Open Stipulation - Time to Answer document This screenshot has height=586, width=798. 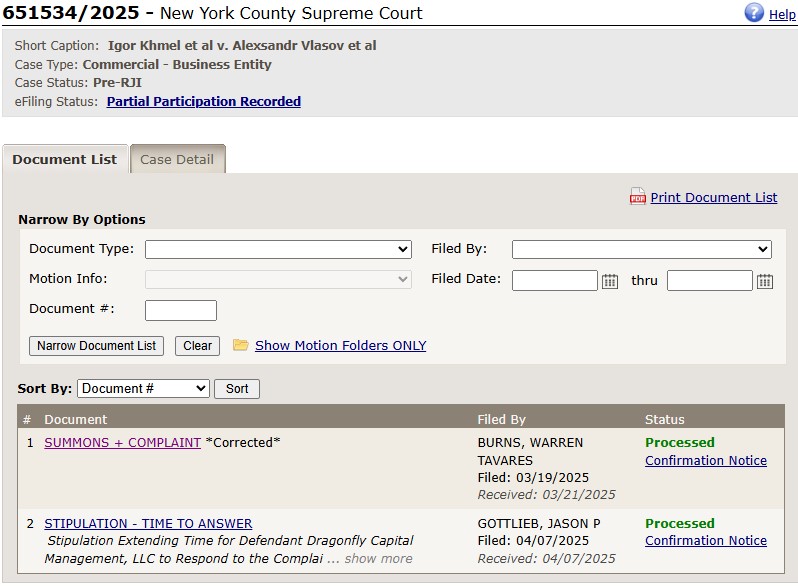148,523
